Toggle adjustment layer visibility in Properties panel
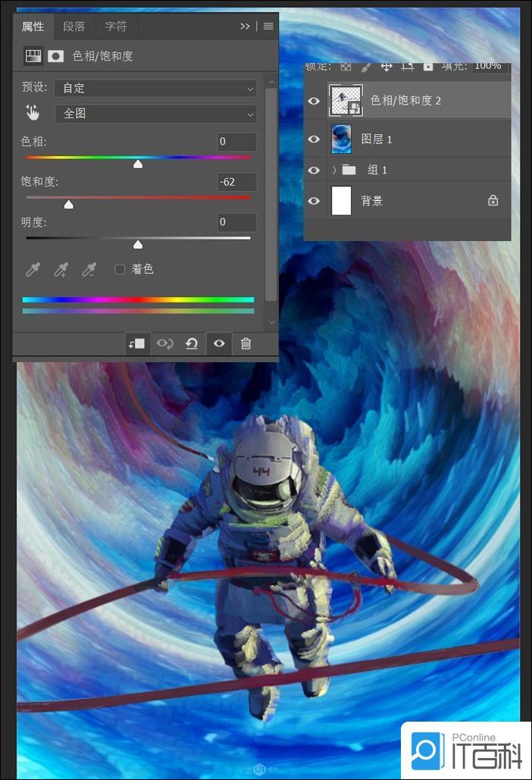Screen dimensions: 532x780 coord(219,343)
